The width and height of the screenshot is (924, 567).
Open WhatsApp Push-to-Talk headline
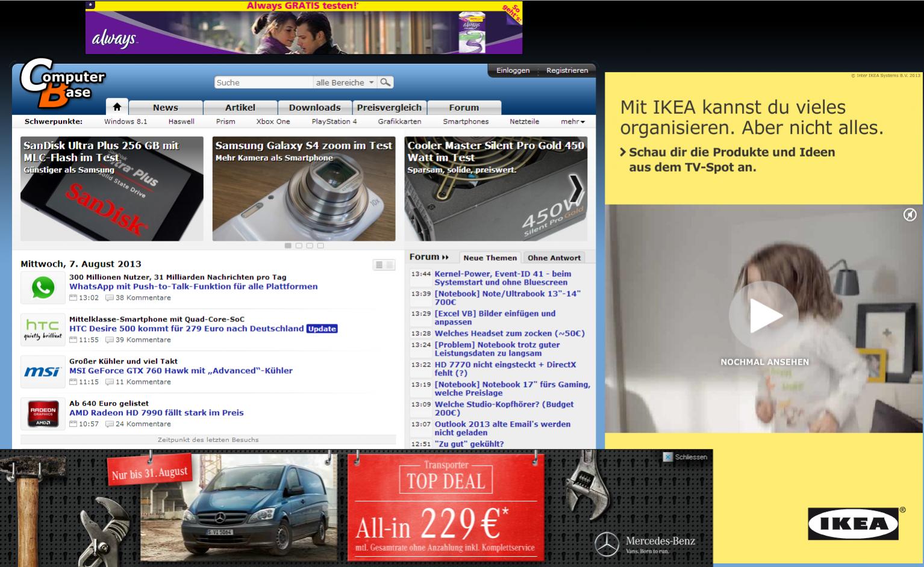pos(193,287)
